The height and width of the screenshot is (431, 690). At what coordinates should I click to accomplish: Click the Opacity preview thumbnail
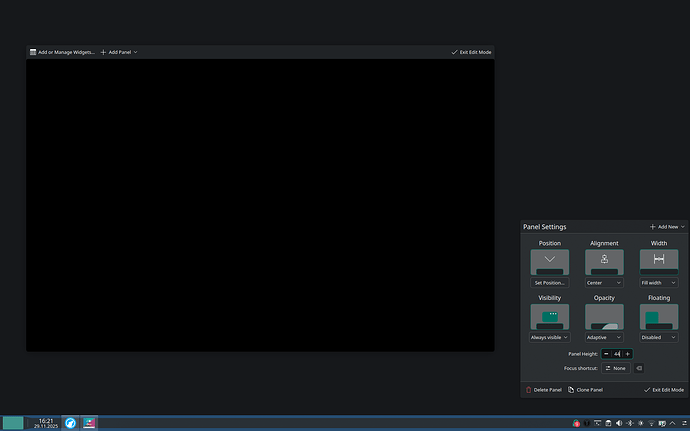click(604, 317)
